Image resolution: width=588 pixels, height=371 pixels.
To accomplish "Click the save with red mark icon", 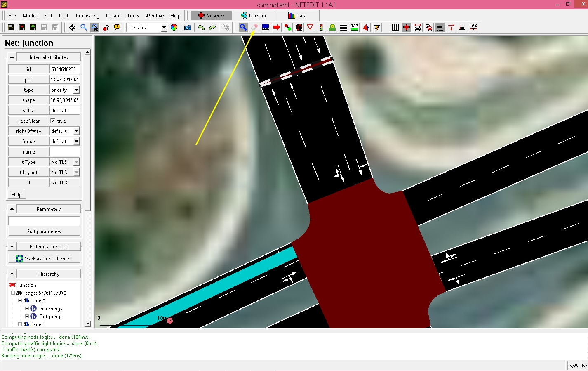I will coord(21,27).
